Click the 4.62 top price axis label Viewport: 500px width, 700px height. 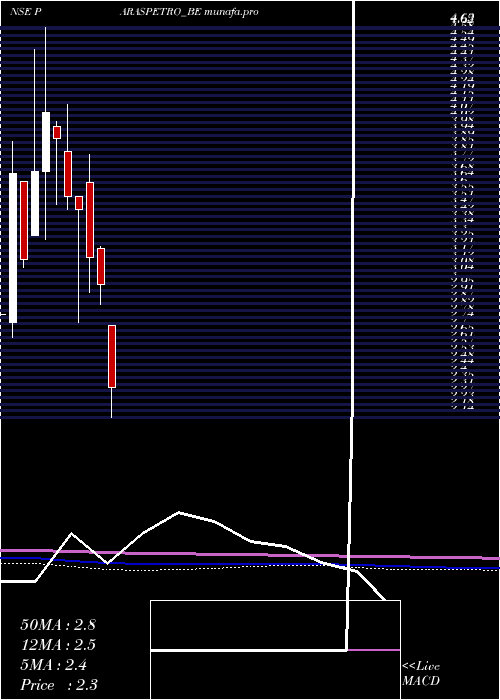(x=462, y=18)
